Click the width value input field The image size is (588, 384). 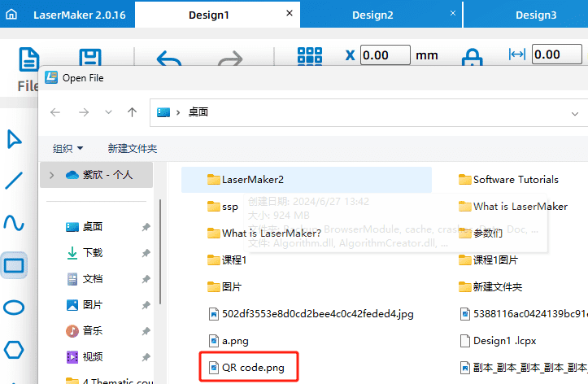[557, 55]
